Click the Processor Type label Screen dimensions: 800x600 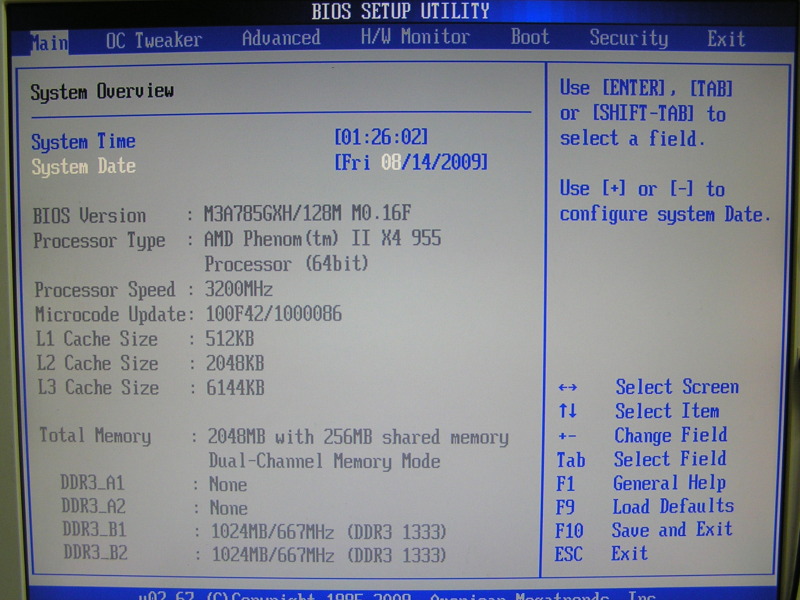click(99, 241)
